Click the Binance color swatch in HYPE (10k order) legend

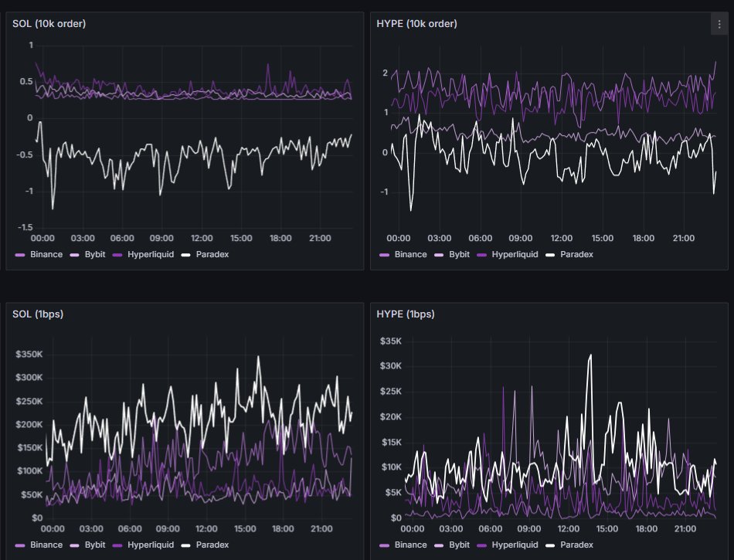point(384,254)
